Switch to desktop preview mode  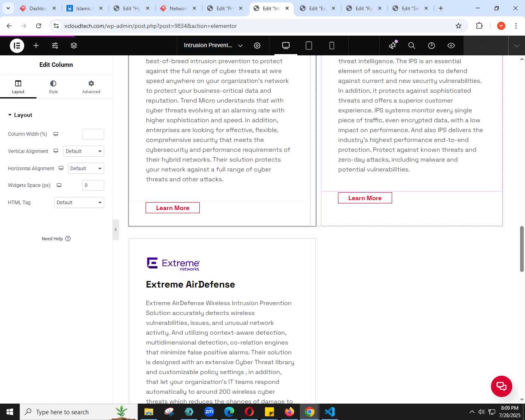coord(286,46)
